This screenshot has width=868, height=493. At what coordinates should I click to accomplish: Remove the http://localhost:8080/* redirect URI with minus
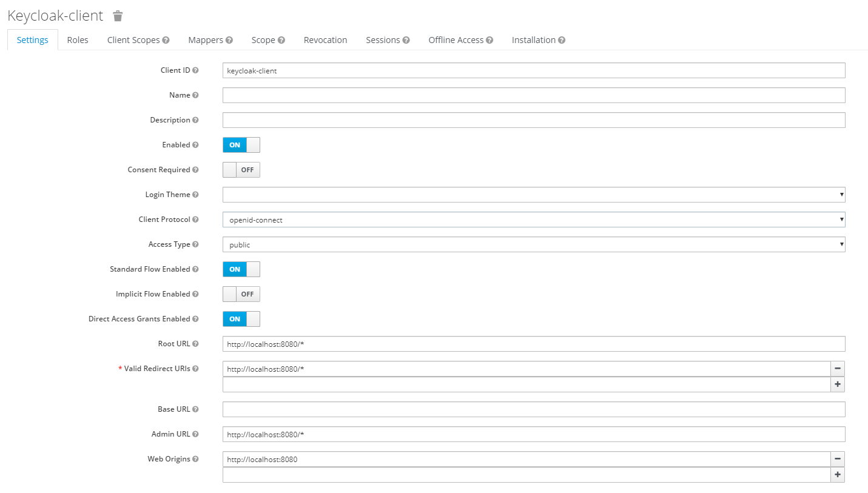point(838,369)
